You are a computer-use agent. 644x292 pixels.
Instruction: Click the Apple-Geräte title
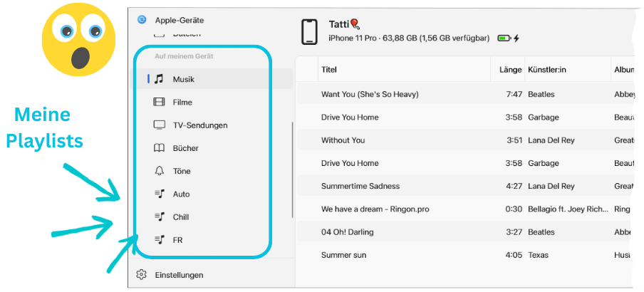(x=179, y=20)
